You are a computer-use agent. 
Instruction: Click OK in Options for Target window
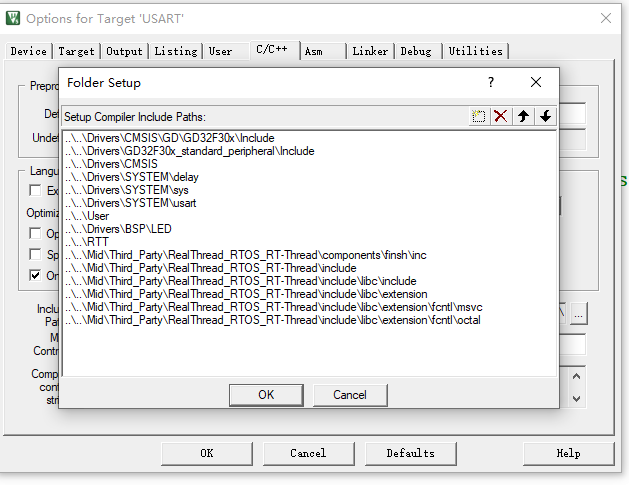point(207,453)
